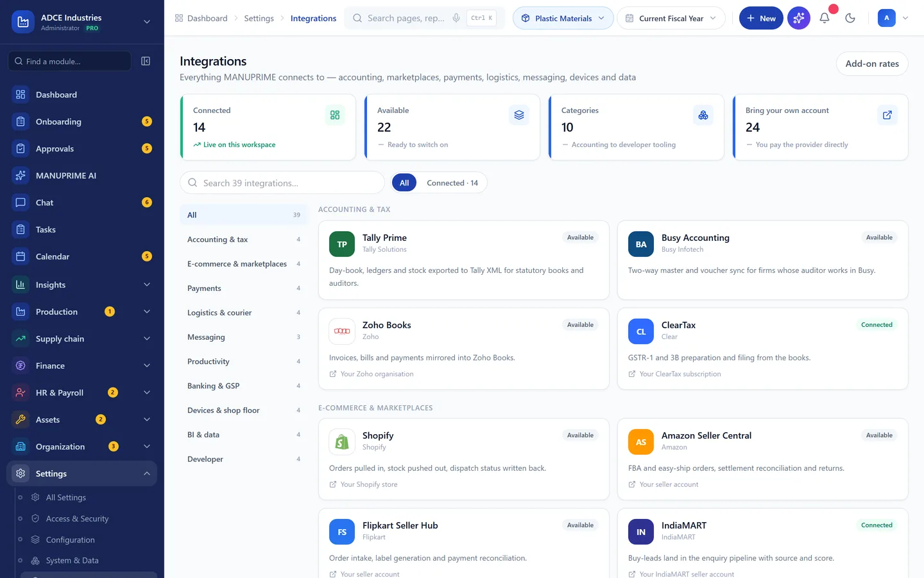Select the Logistics & courier category
Screen dimensions: 924x578
[x=244, y=313]
